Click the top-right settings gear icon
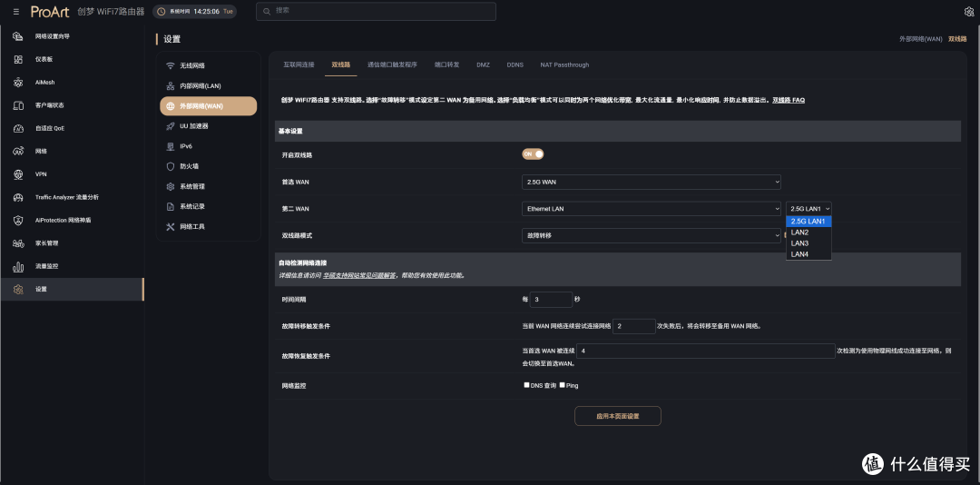This screenshot has height=485, width=980. click(x=969, y=11)
